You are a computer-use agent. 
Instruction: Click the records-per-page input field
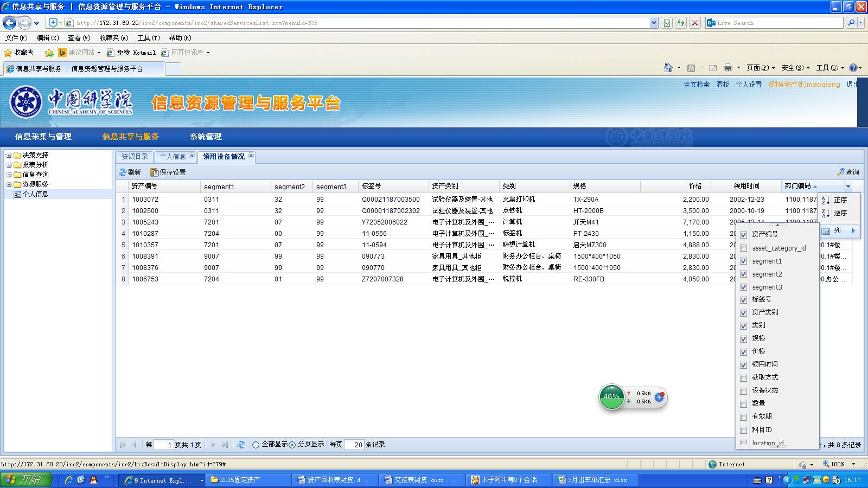pyautogui.click(x=354, y=445)
